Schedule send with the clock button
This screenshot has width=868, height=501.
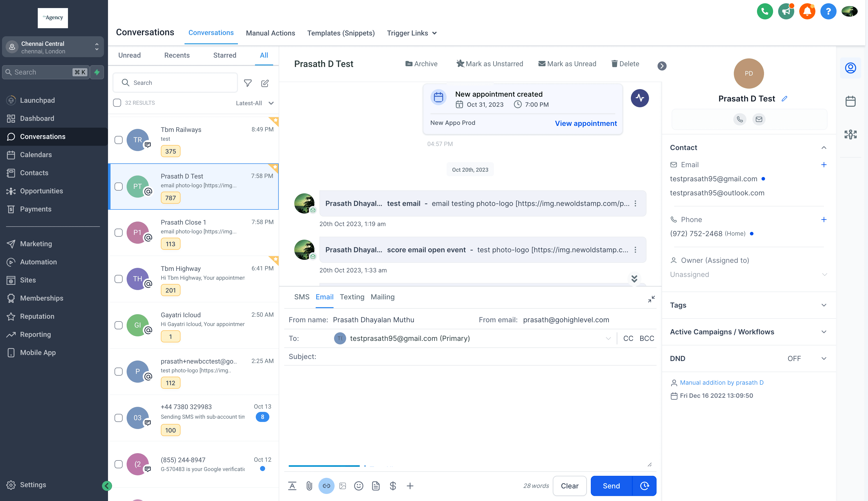pyautogui.click(x=644, y=486)
